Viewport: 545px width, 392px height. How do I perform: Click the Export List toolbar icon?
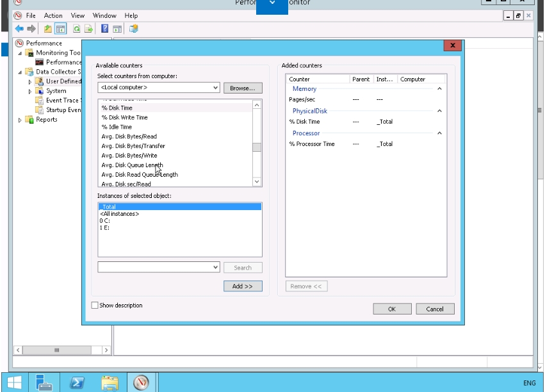coord(88,29)
